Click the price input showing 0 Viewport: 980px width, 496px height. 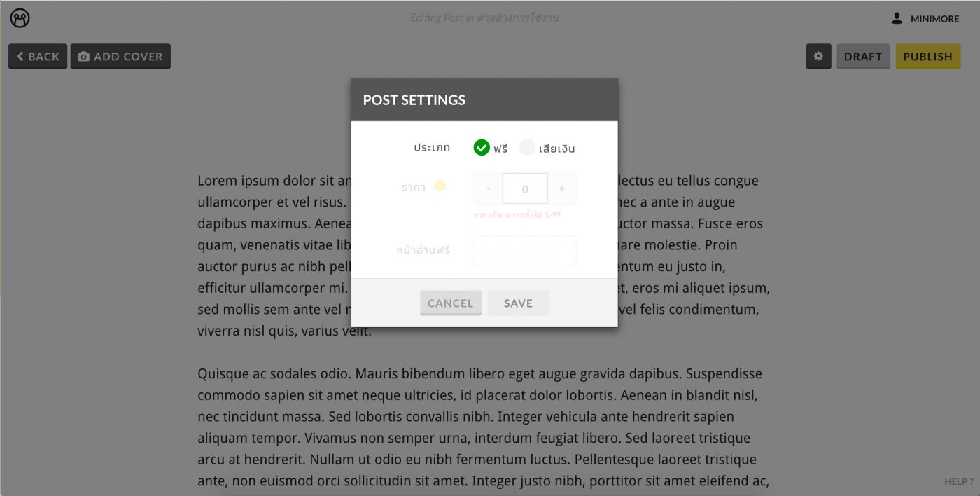pyautogui.click(x=525, y=188)
